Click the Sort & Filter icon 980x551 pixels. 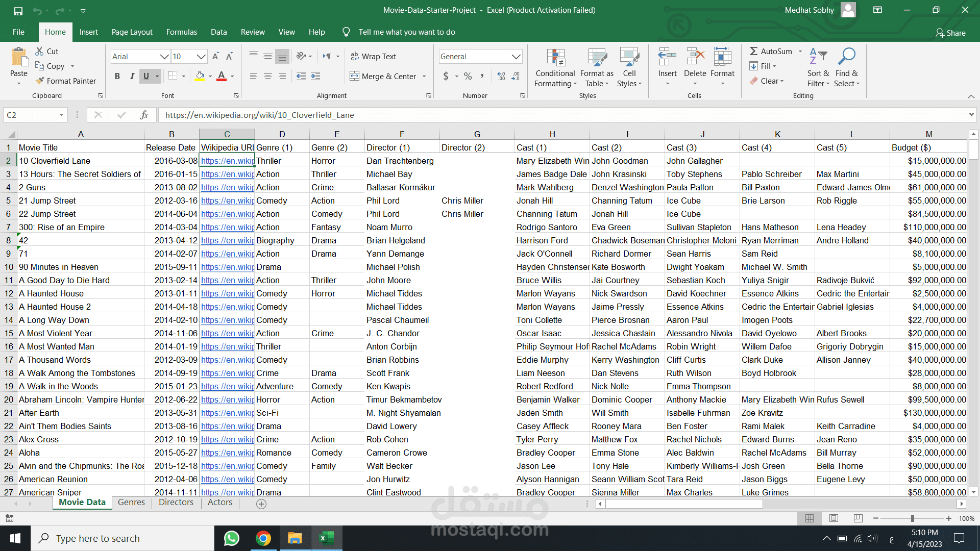point(818,57)
